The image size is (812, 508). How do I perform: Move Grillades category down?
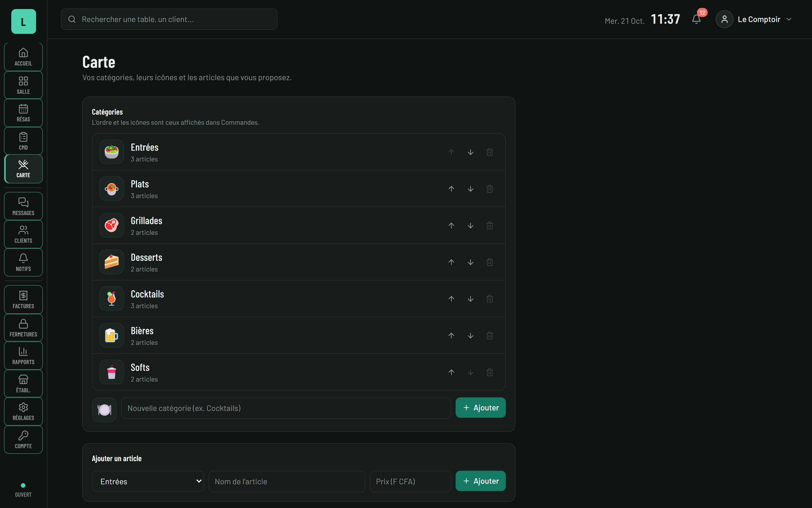coord(470,225)
